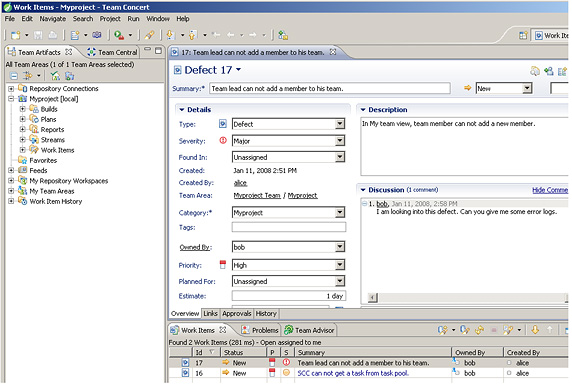Open the Found In dropdown
Screen dimensions: 572x384
pos(340,157)
